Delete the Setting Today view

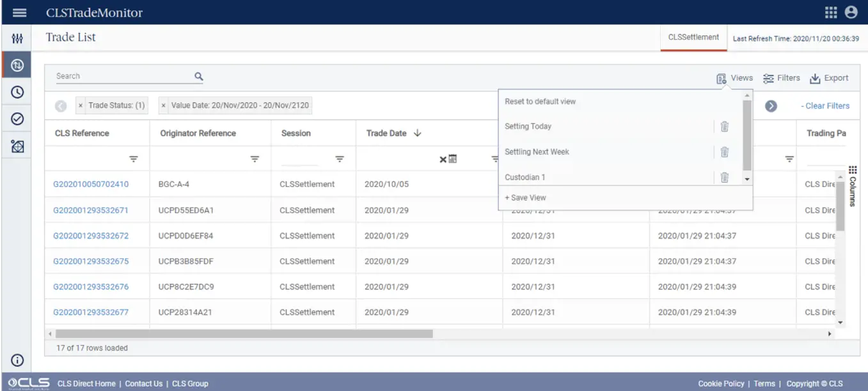pyautogui.click(x=725, y=126)
